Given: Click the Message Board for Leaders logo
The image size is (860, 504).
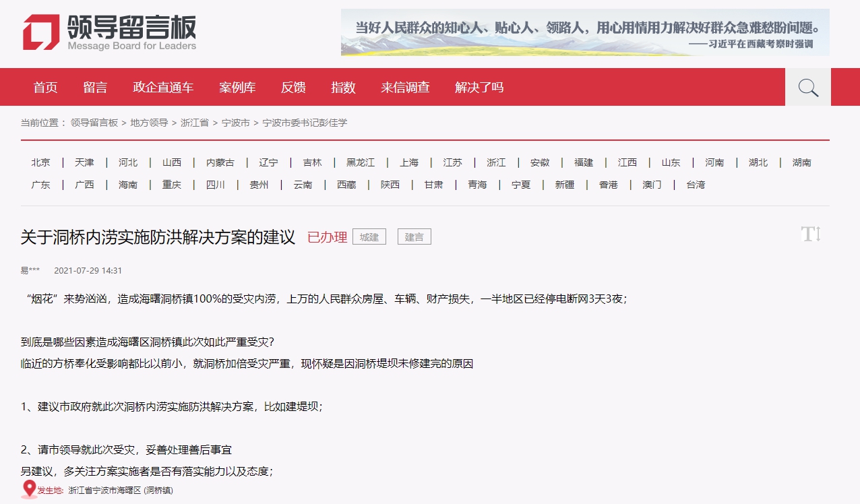Looking at the screenshot, I should 110,32.
